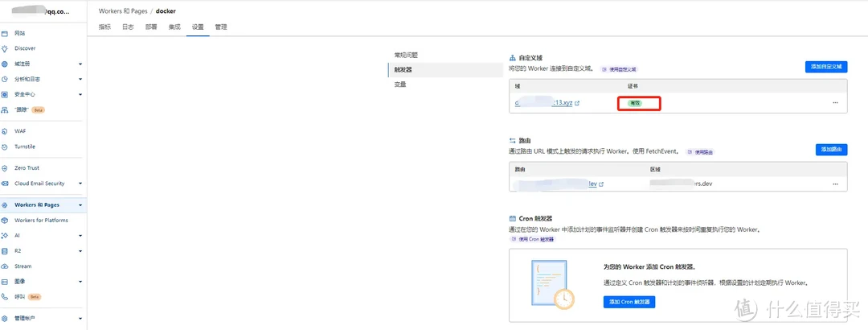Image resolution: width=868 pixels, height=330 pixels.
Task: Click the Cloud Email Security envelope icon
Action: 5,184
